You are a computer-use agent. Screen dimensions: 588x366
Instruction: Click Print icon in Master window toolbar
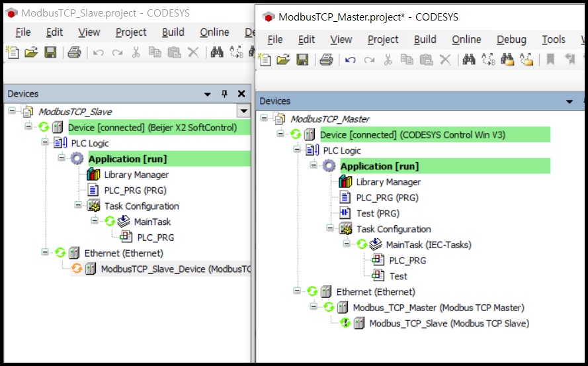point(326,60)
